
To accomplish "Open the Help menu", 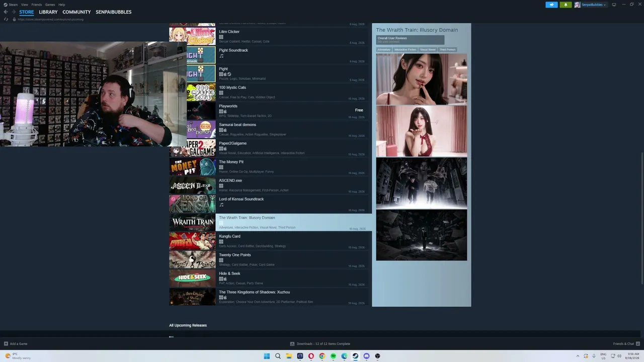I will (x=61, y=5).
